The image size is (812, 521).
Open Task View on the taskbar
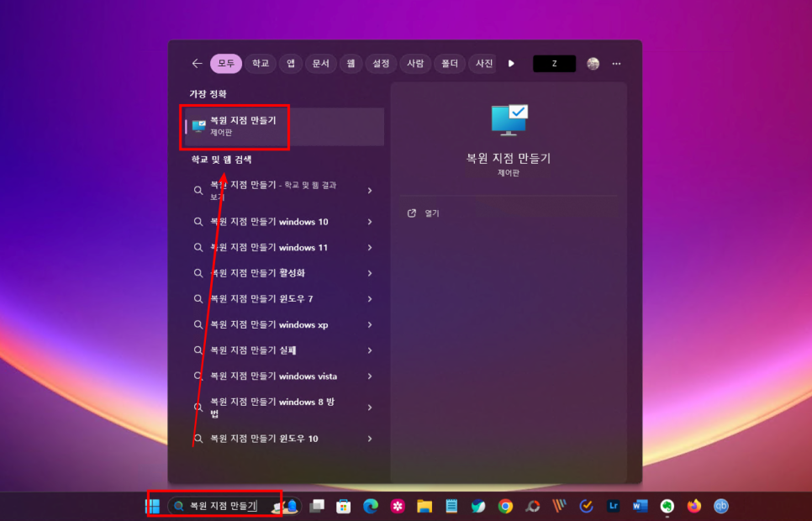click(x=316, y=506)
